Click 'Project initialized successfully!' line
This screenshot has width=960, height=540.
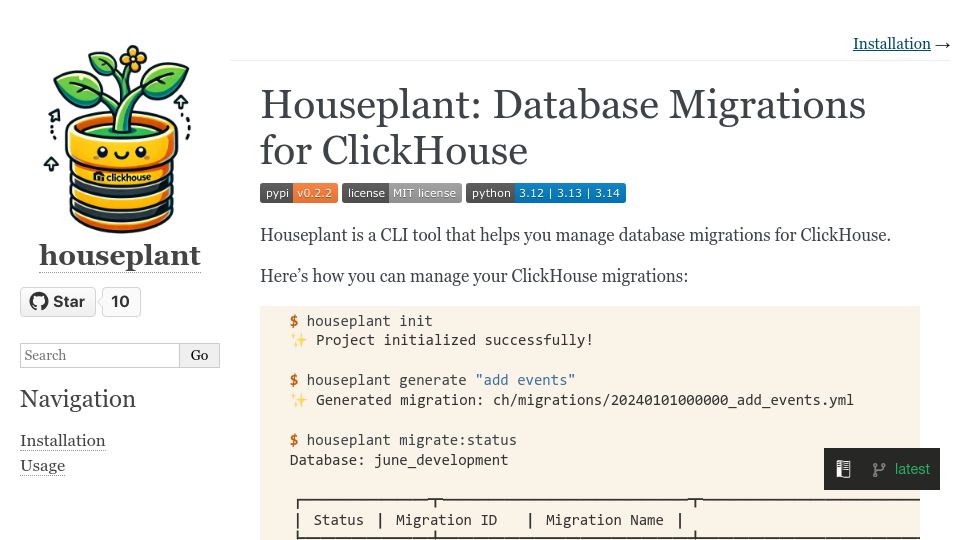[x=454, y=340]
